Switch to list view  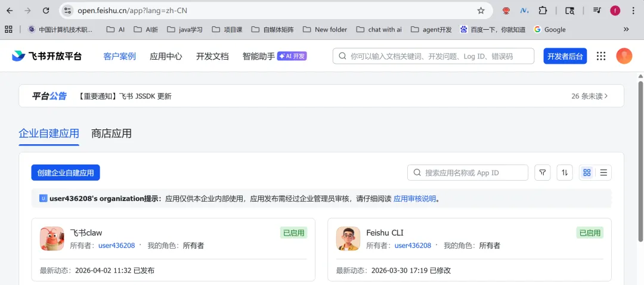603,172
